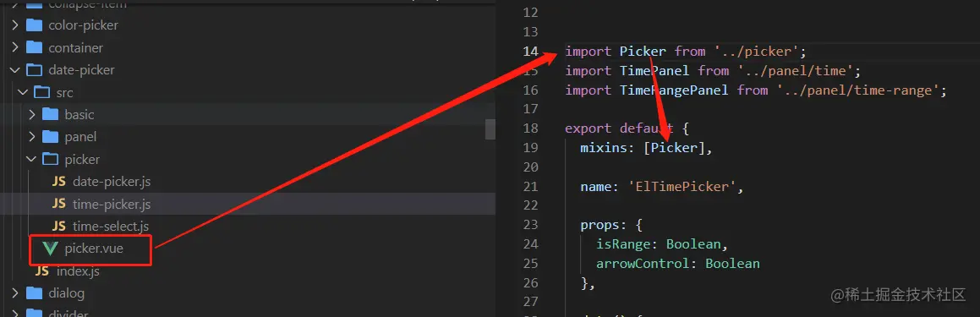
Task: Click the color-picker folder icon
Action: [34, 25]
